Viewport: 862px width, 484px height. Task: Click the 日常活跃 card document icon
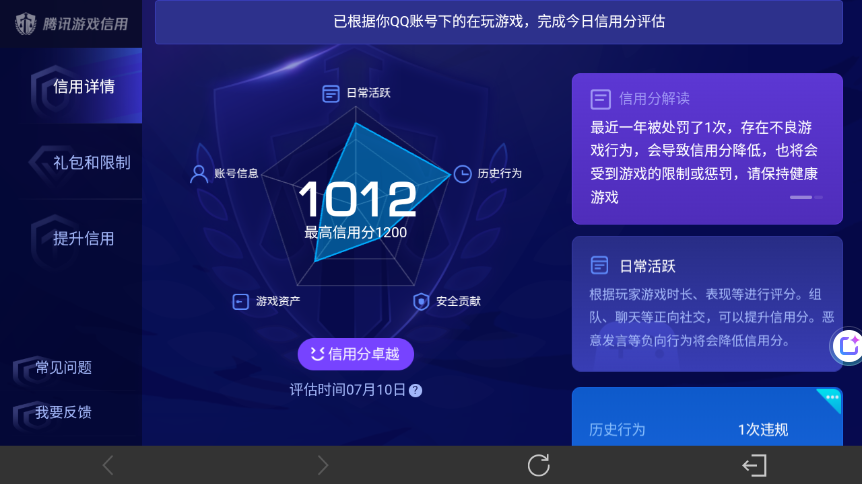pyautogui.click(x=599, y=266)
